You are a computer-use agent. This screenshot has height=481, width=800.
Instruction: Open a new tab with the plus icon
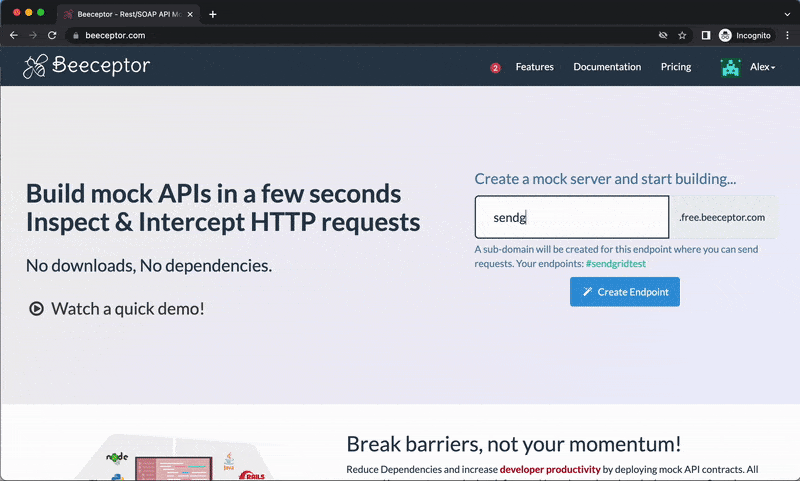213,14
